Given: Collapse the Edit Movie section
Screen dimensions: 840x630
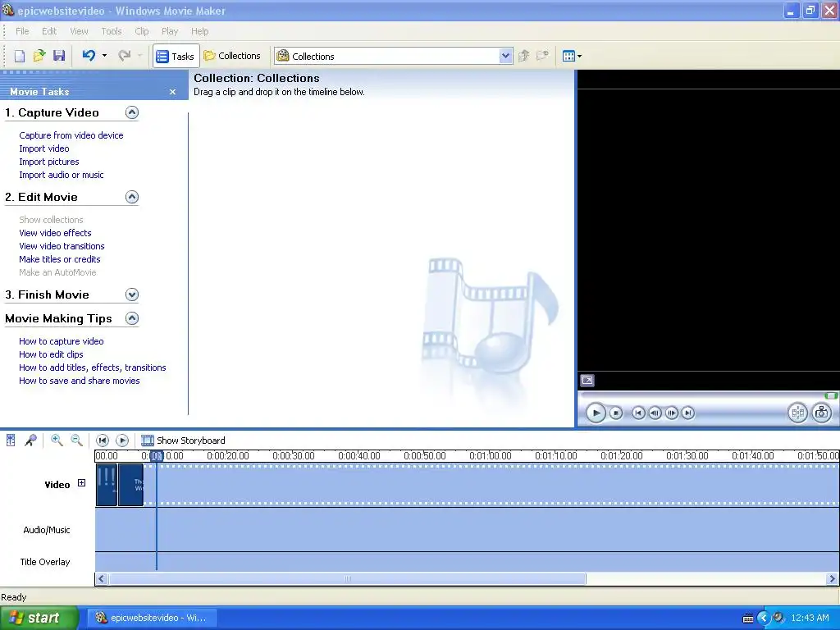Looking at the screenshot, I should [x=132, y=197].
